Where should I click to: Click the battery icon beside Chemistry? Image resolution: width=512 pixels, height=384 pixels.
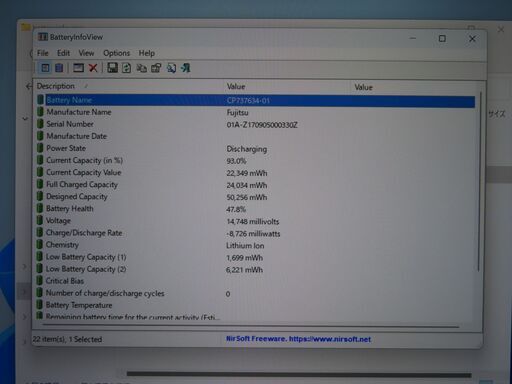(40, 244)
